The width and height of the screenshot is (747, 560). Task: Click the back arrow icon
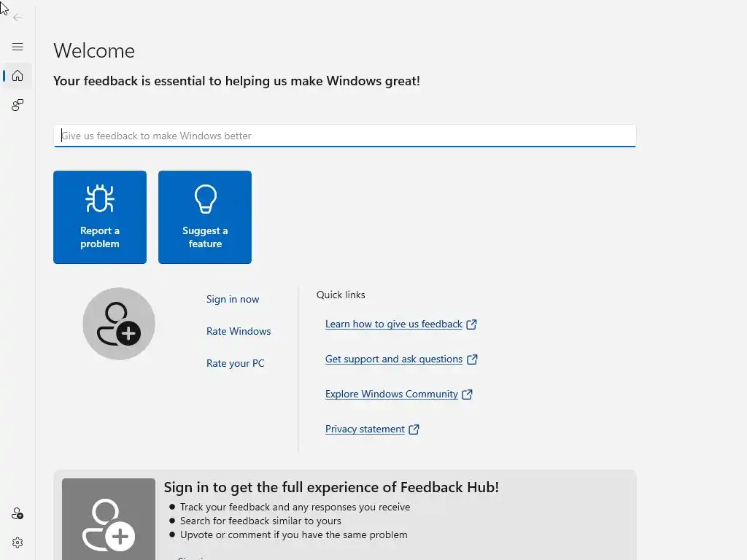pos(18,17)
